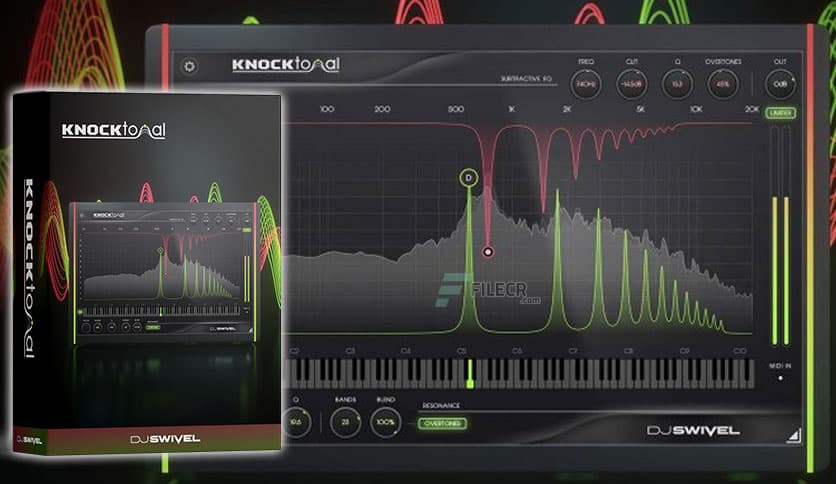Click the 500 frequency marker
The image size is (836, 484).
pos(456,109)
